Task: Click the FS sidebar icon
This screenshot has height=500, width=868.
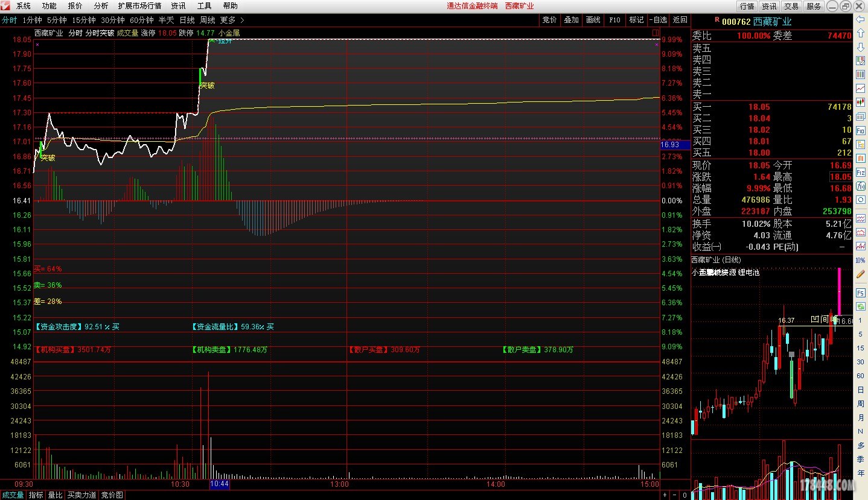Action: click(x=860, y=293)
